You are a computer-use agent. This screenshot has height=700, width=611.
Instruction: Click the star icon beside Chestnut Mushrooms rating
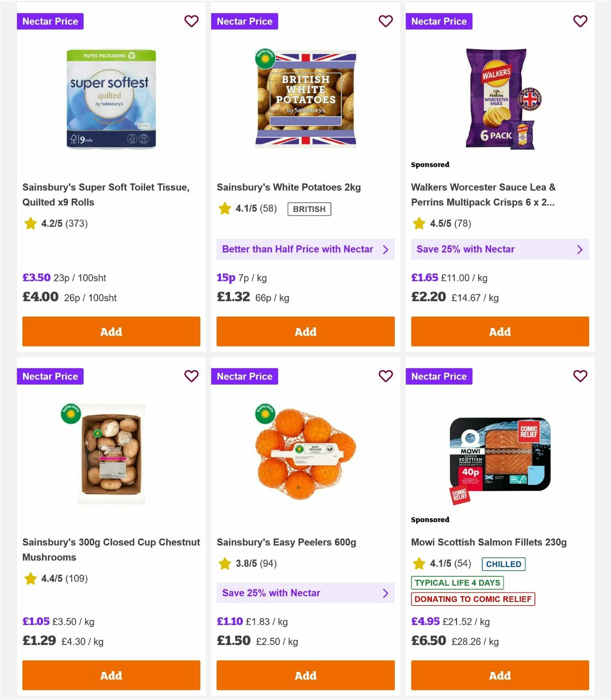(30, 579)
